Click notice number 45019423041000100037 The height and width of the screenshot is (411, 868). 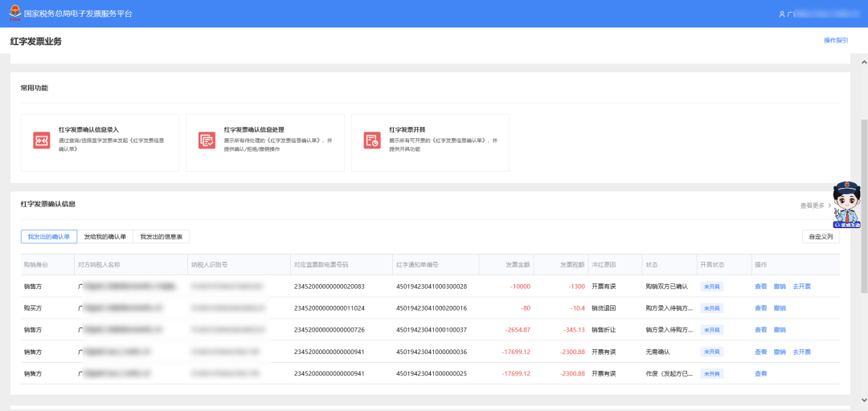pos(432,330)
